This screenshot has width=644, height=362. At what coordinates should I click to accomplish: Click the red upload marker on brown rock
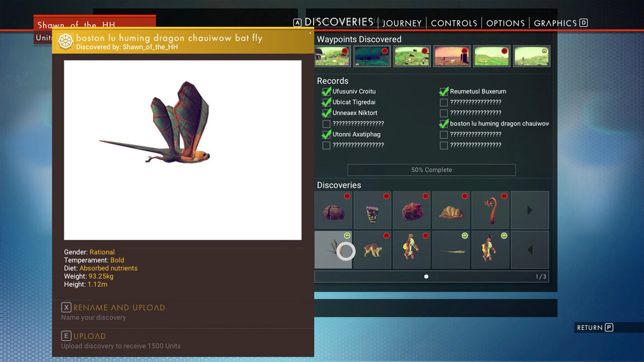tap(347, 196)
